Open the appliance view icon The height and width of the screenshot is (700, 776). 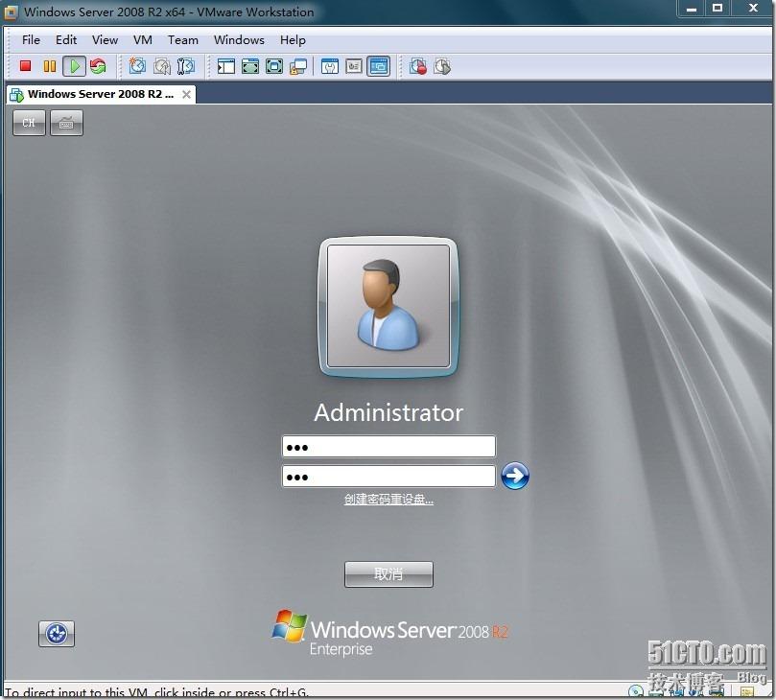[354, 66]
